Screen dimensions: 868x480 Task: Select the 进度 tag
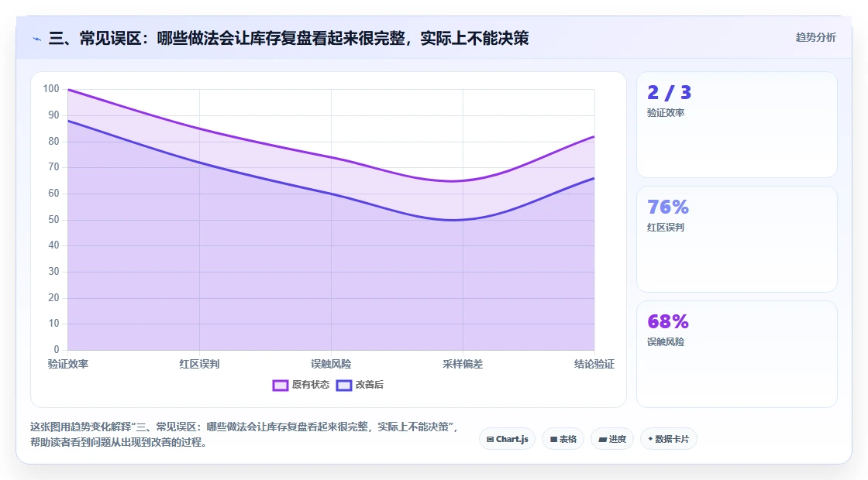pos(612,439)
